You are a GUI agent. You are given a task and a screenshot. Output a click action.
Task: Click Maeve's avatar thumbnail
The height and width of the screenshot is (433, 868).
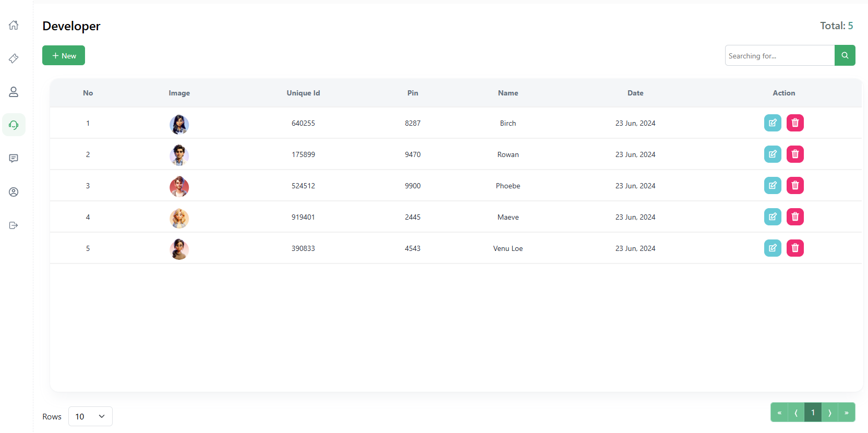179,218
